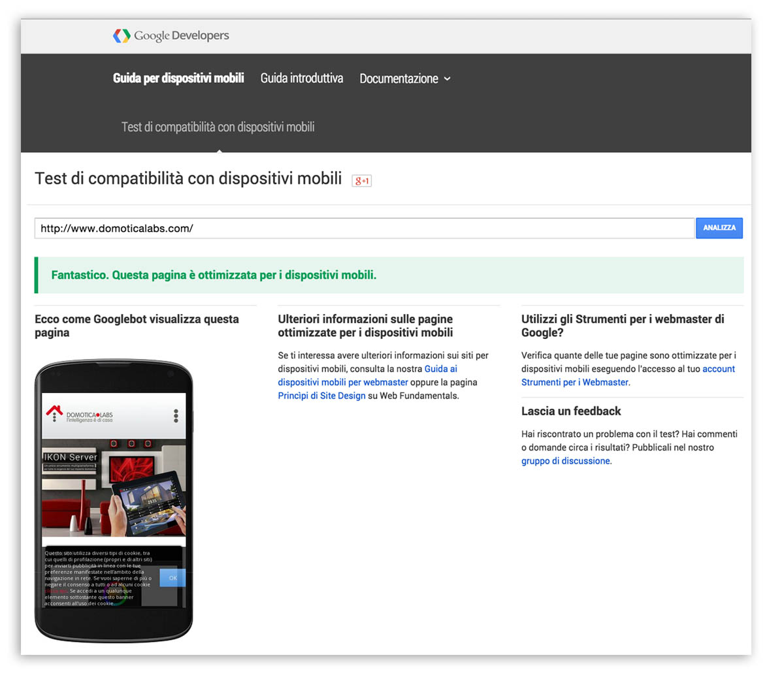Viewport: 784px width, 683px height.
Task: Expand the Documentazione dropdown
Action: pos(405,78)
